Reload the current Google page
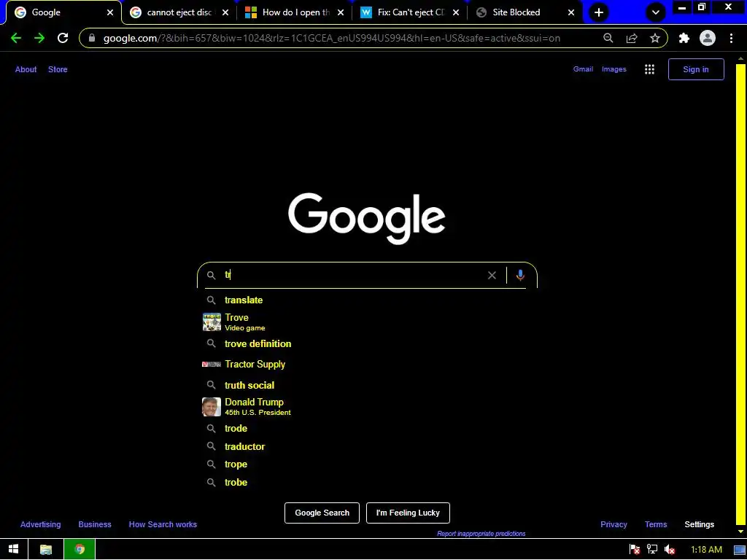747x560 pixels. (x=63, y=39)
